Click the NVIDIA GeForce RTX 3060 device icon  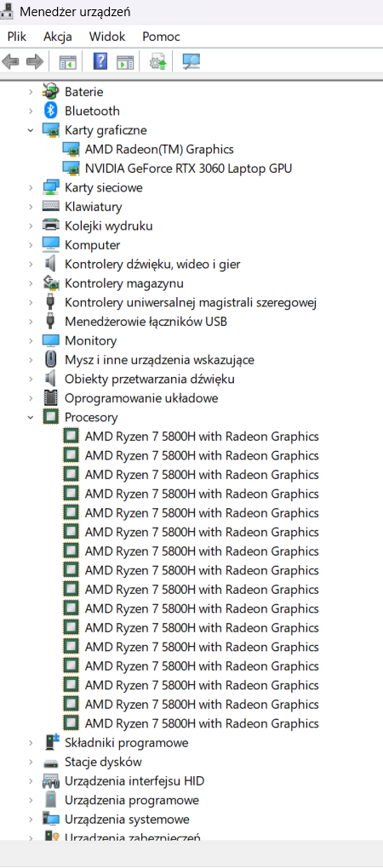[x=71, y=168]
